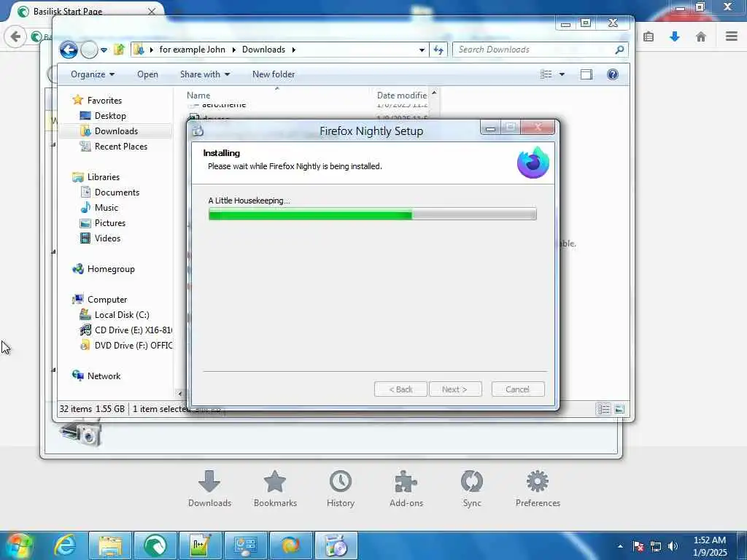The width and height of the screenshot is (747, 560).
Task: Open address bar history dropdown
Action: pos(422,50)
